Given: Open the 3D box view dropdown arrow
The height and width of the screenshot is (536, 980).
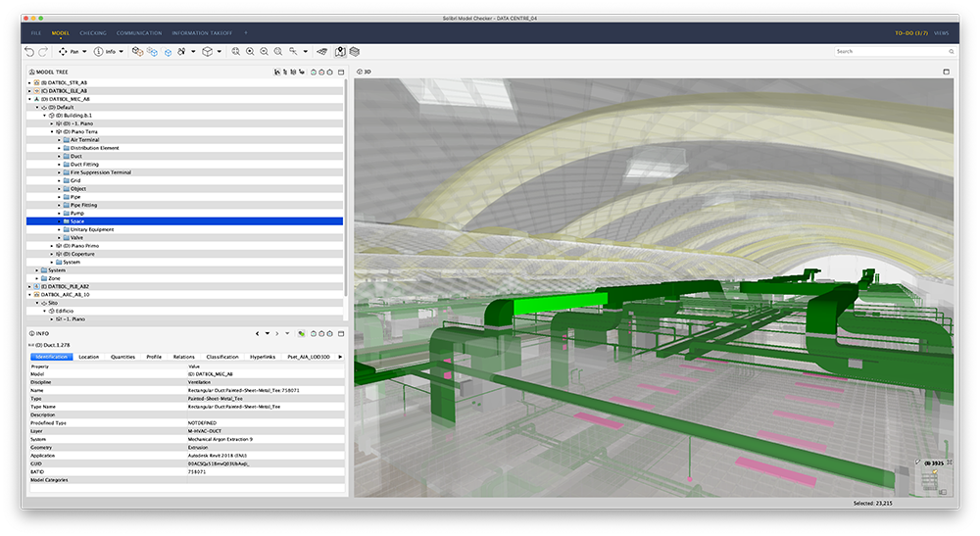Looking at the screenshot, I should (x=219, y=52).
